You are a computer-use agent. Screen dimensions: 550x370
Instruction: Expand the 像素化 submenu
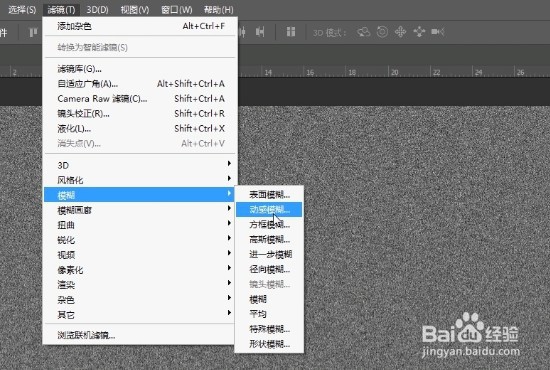point(139,270)
